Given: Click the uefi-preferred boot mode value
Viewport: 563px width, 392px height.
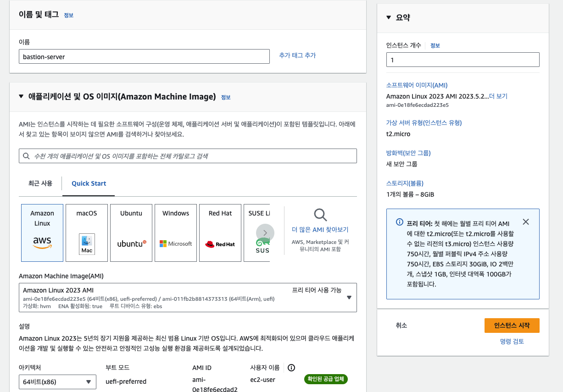Looking at the screenshot, I should click(x=126, y=381).
